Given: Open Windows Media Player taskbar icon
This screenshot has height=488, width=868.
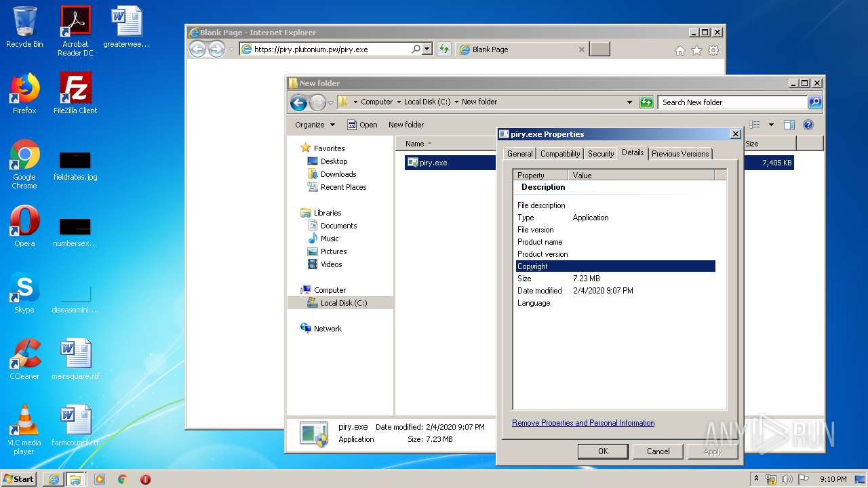Looking at the screenshot, I should pos(100,479).
